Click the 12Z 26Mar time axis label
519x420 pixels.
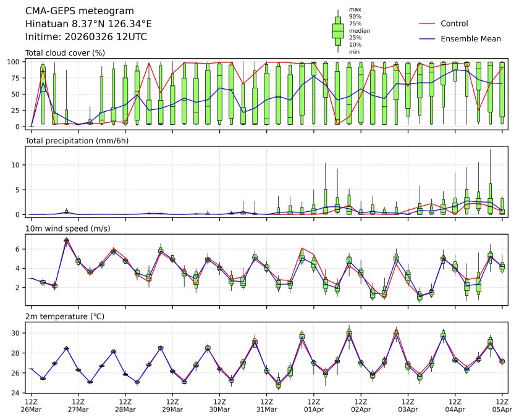[x=31, y=405]
